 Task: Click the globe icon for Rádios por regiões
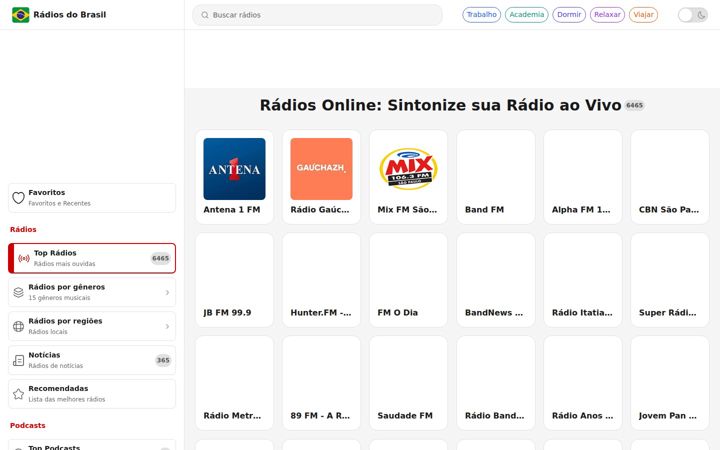pyautogui.click(x=18, y=326)
